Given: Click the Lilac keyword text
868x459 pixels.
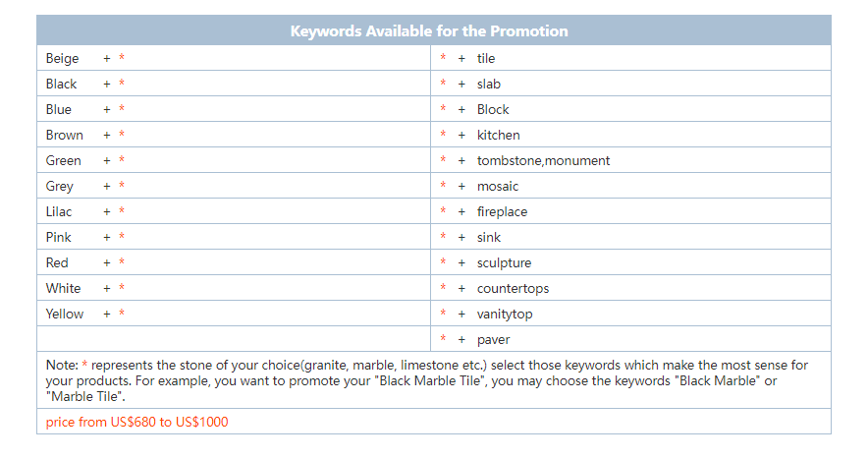Looking at the screenshot, I should click(x=59, y=211).
